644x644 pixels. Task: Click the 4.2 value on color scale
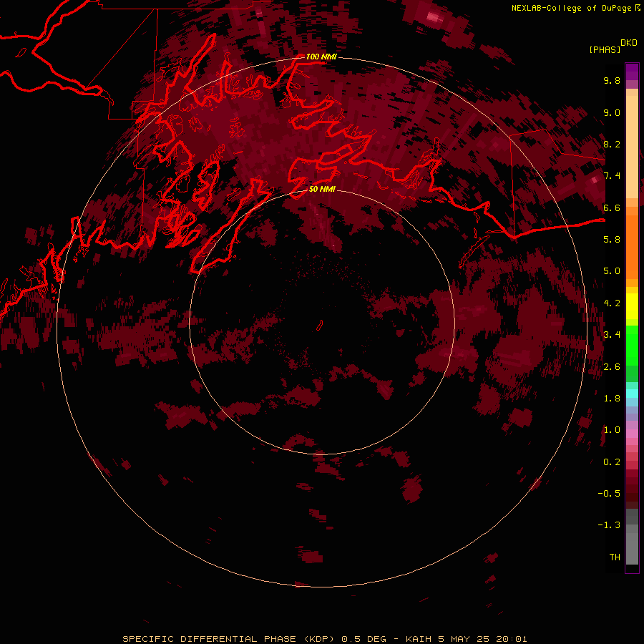click(612, 303)
